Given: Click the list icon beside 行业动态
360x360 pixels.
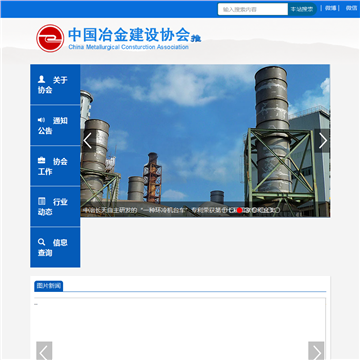Looking at the screenshot, I should [41, 201].
